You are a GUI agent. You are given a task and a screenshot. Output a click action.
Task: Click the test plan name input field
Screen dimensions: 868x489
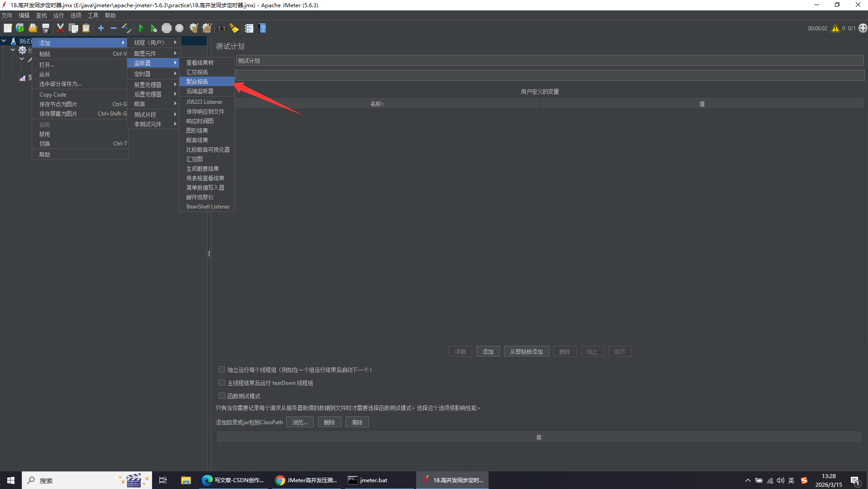tap(550, 61)
